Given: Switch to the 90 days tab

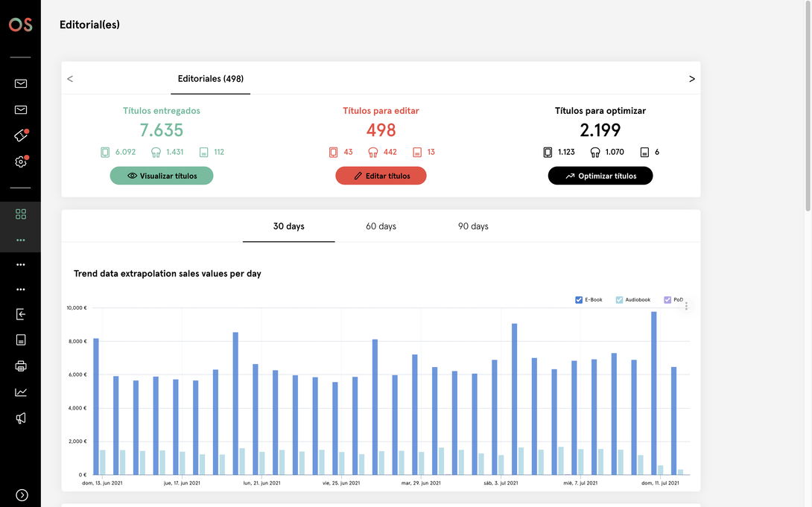Looking at the screenshot, I should 473,226.
